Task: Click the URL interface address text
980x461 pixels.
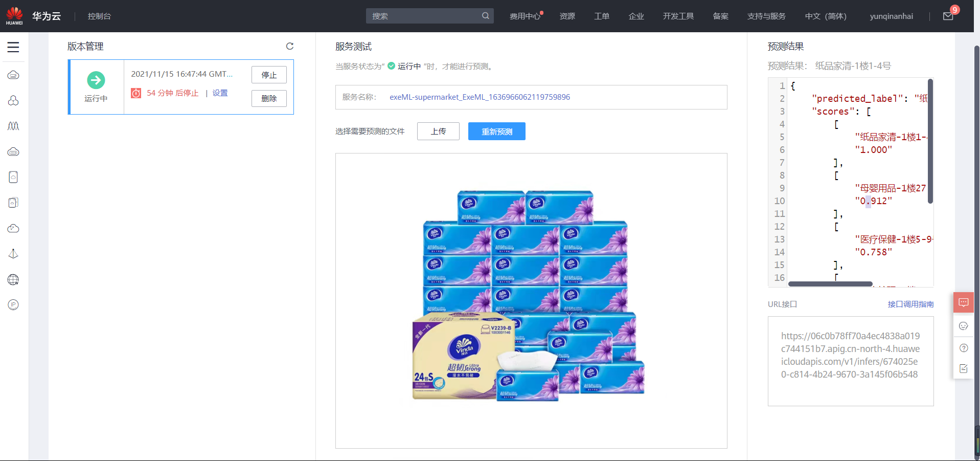Action: [x=850, y=355]
